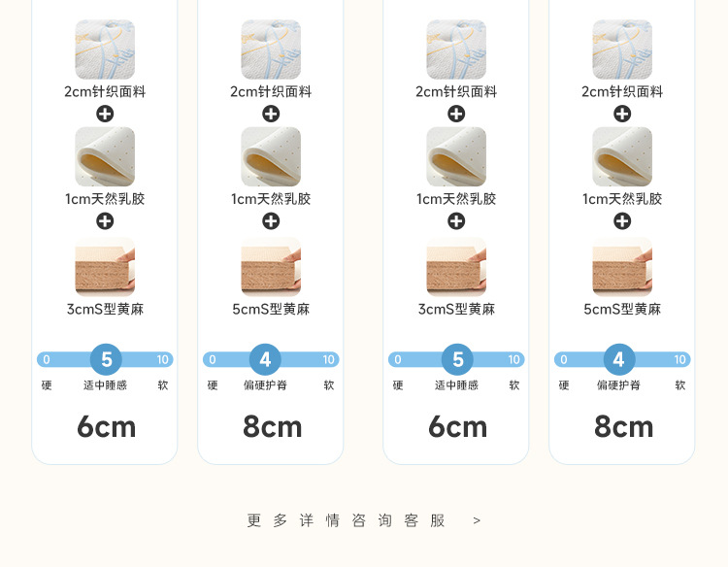
Task: Click the arrow next to 更多详情咨询客服
Action: [x=477, y=521]
